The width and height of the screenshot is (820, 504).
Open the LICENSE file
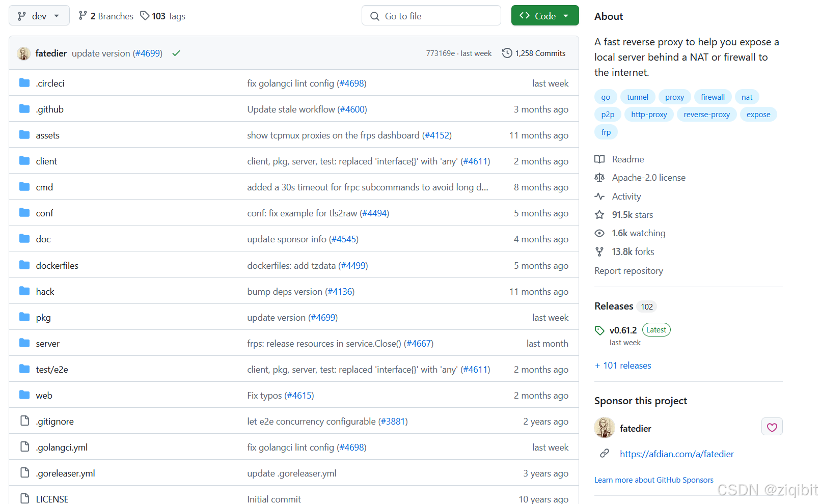[x=52, y=499]
